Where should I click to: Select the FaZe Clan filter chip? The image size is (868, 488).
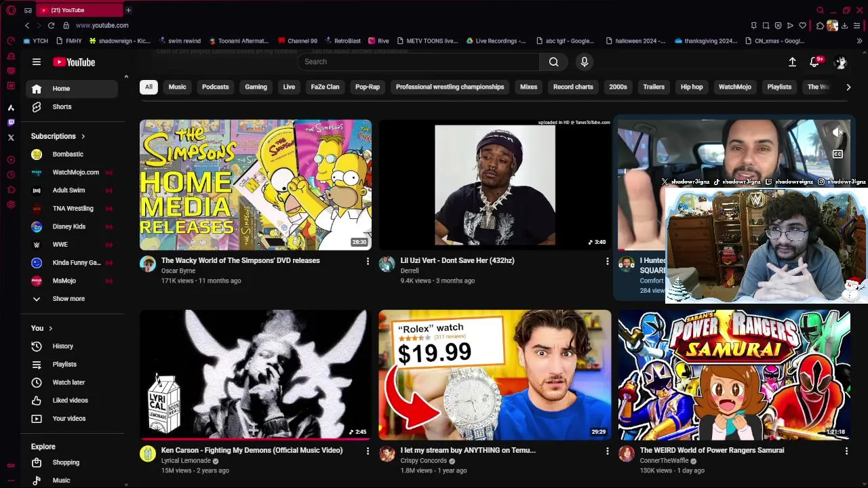click(325, 87)
